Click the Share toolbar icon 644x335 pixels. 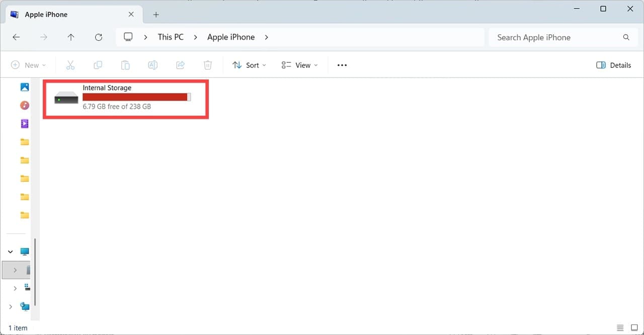pyautogui.click(x=180, y=65)
